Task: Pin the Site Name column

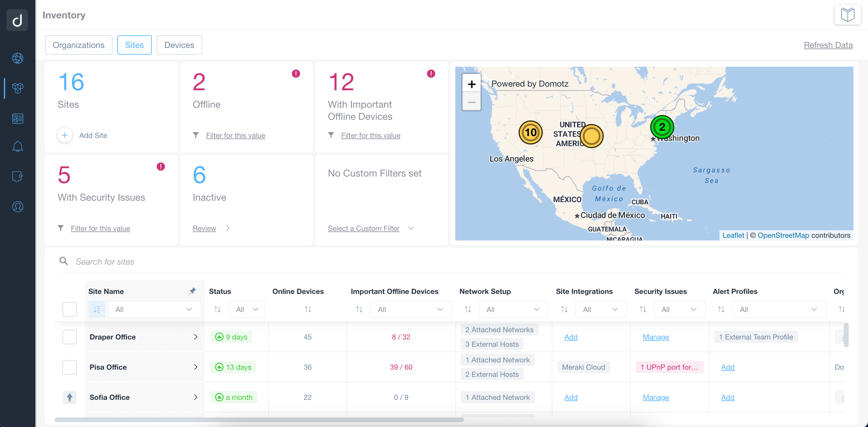Action: pos(192,291)
